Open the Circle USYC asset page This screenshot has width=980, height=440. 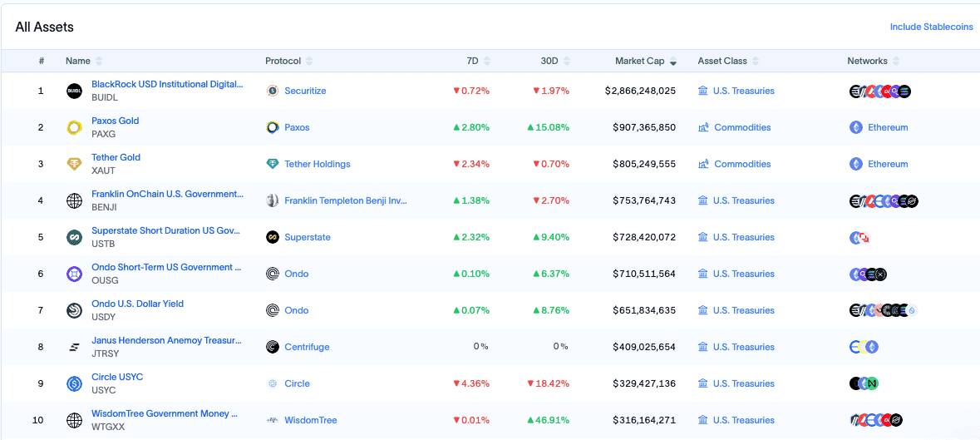click(117, 377)
